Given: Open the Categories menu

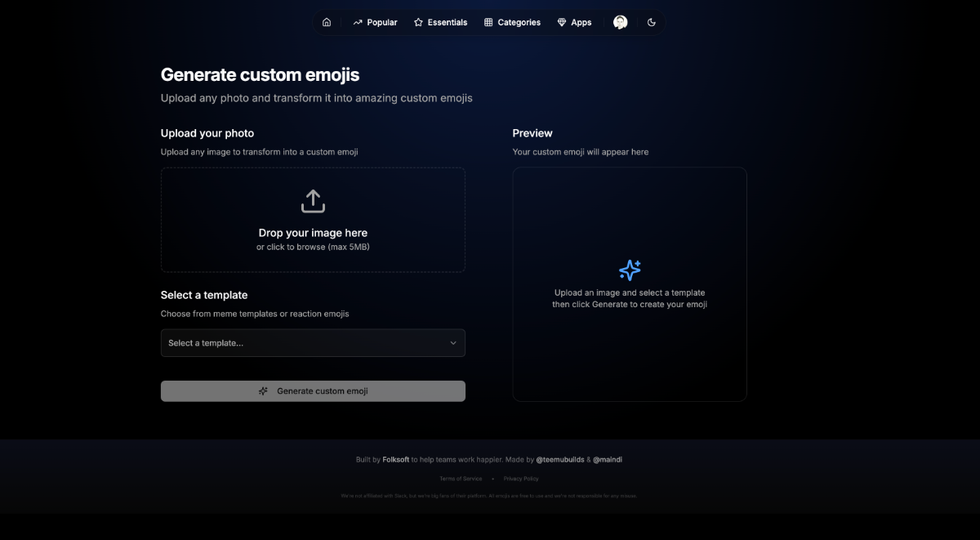Looking at the screenshot, I should pyautogui.click(x=512, y=23).
